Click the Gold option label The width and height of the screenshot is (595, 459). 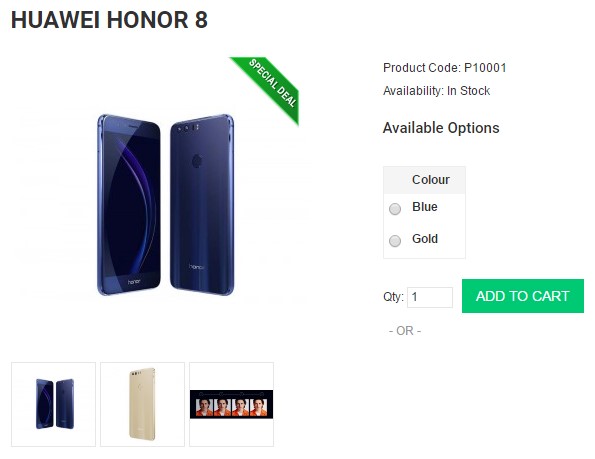click(x=425, y=239)
